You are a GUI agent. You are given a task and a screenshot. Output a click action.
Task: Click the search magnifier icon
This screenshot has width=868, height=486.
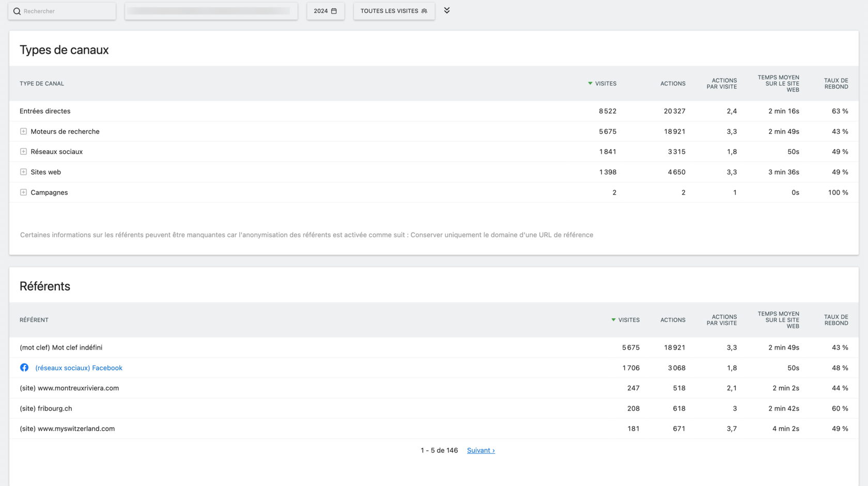(17, 11)
